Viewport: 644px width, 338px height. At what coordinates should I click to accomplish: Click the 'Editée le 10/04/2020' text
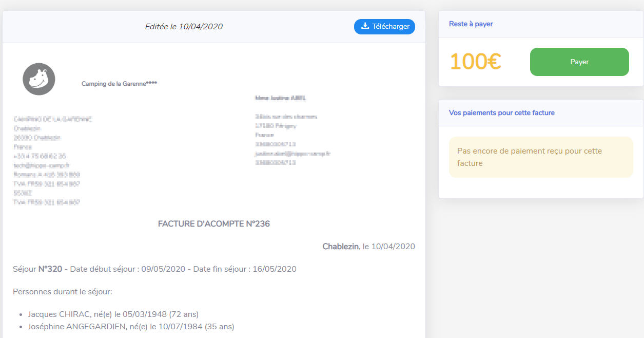[x=184, y=27]
